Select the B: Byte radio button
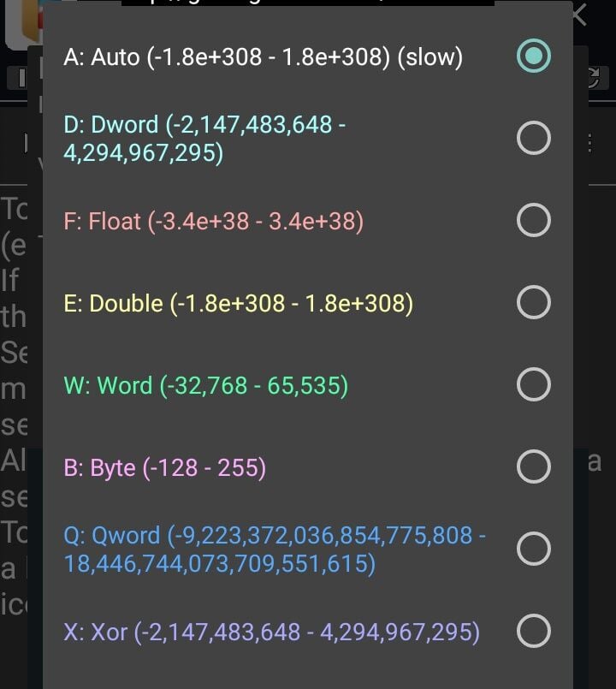Viewport: 616px width, 689px height. click(534, 467)
